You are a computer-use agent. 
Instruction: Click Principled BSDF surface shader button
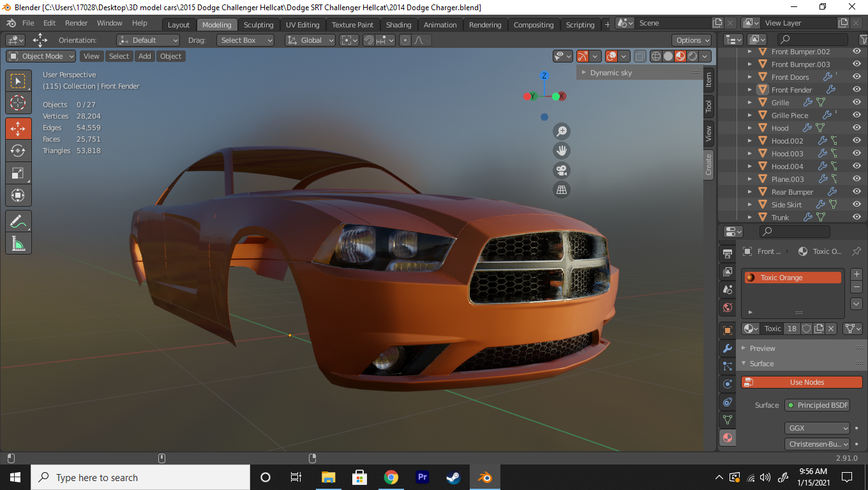[817, 405]
